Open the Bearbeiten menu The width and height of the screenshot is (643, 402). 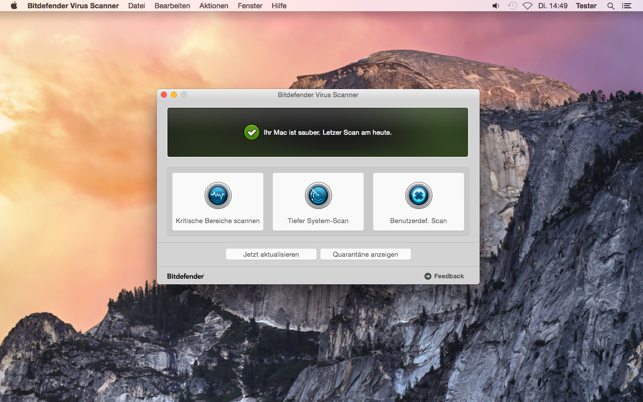click(x=172, y=6)
